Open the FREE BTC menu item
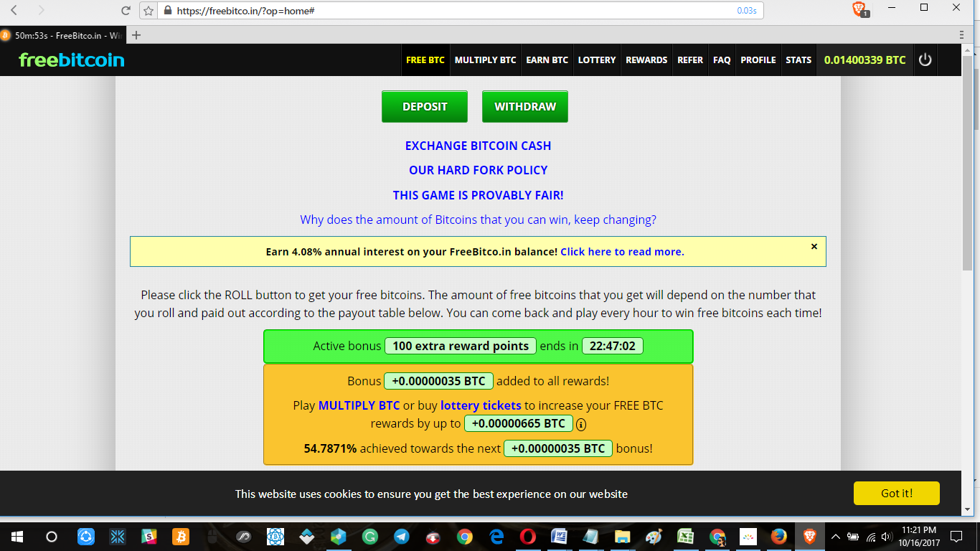 425,60
